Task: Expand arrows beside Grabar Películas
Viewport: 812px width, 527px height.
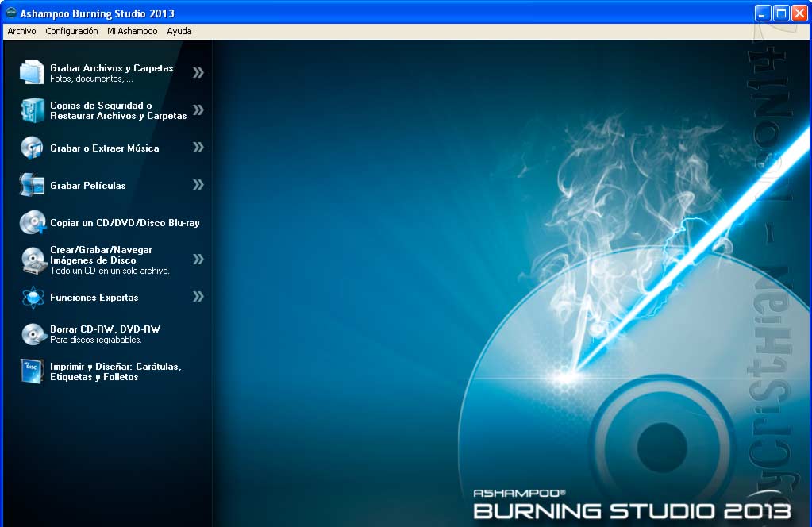Action: coord(198,185)
